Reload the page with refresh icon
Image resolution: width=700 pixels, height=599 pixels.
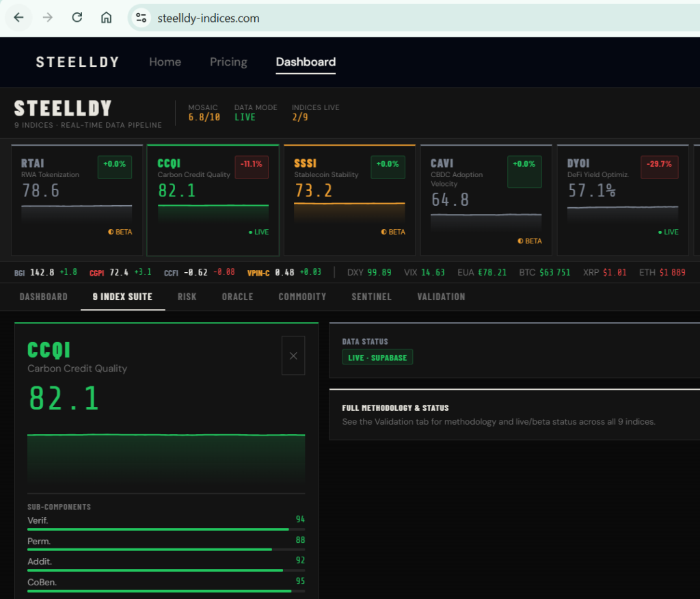coord(77,17)
